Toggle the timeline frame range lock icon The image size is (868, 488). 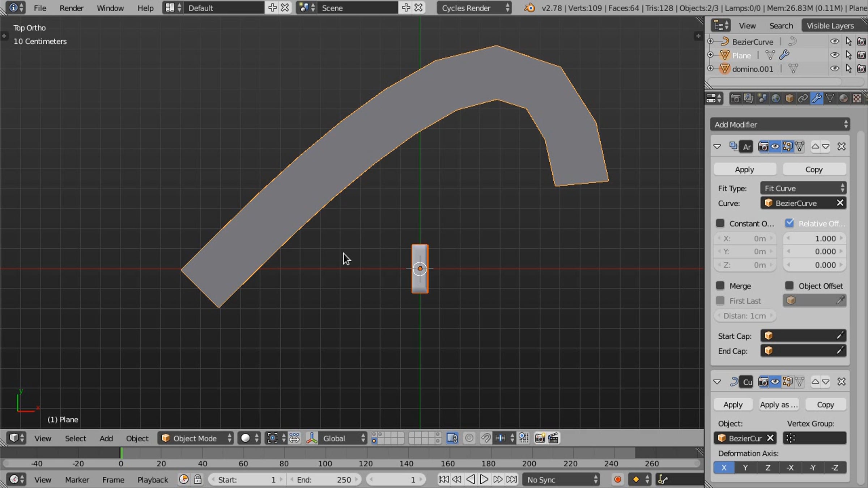click(197, 480)
